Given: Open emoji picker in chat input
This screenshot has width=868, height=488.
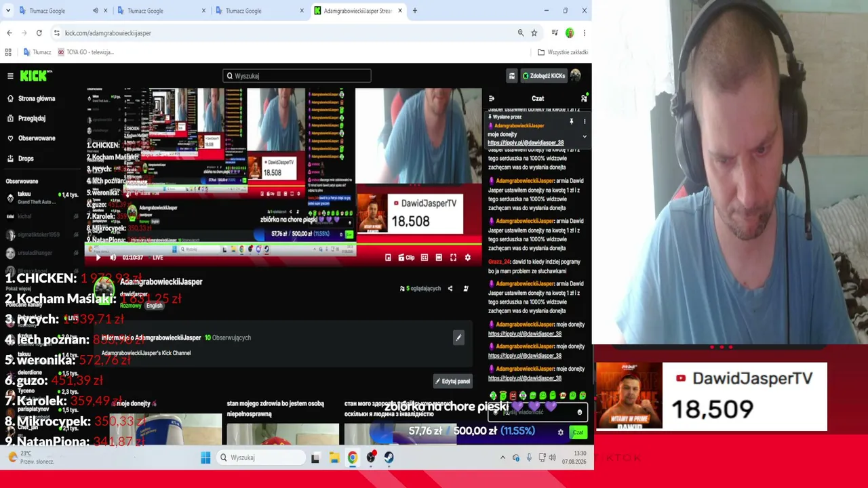Looking at the screenshot, I should coord(580,412).
